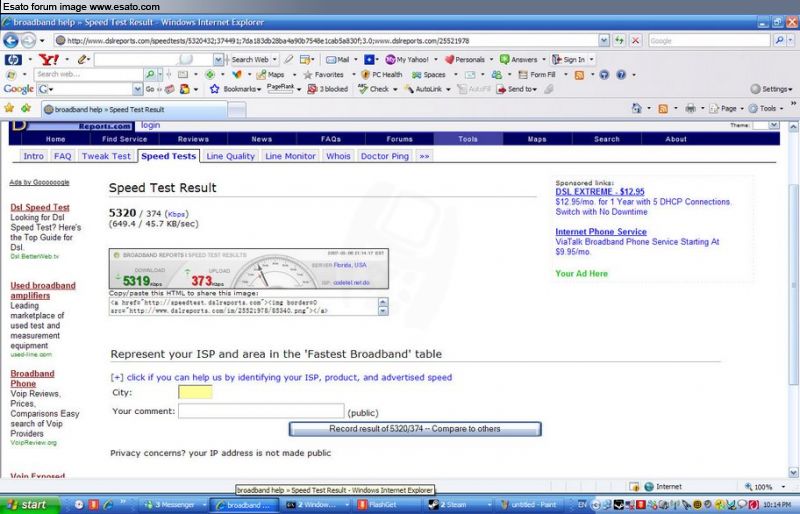Click the Favorites star toolbar button
Image resolution: width=800 pixels, height=514 pixels.
pos(323,75)
